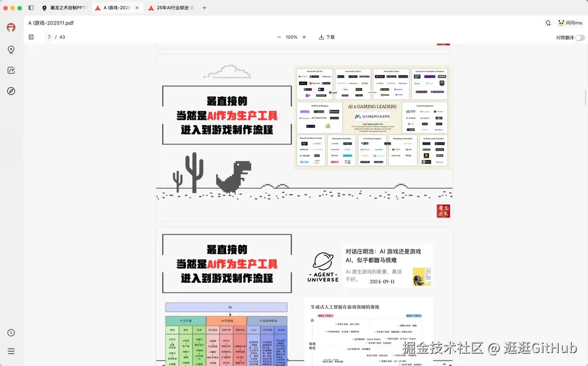The image size is (588, 366).
Task: Open the notes editing icon in the sidebar
Action: [11, 70]
